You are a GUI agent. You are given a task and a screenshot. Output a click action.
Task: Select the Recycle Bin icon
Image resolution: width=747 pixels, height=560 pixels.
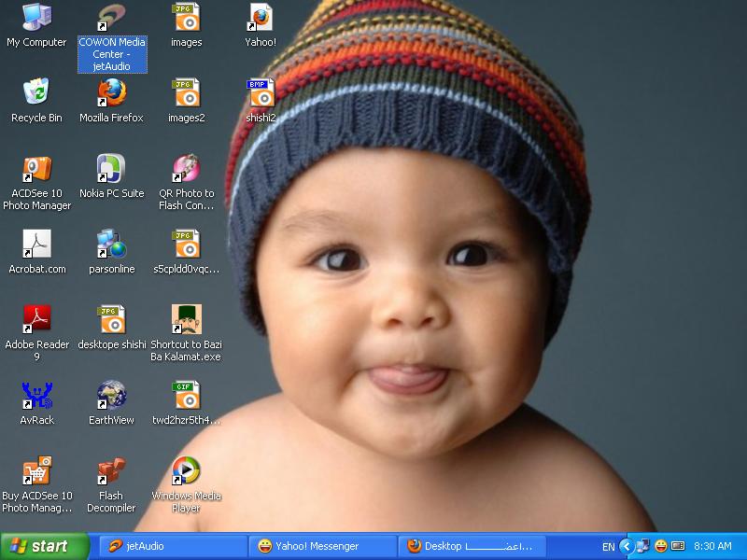point(36,93)
